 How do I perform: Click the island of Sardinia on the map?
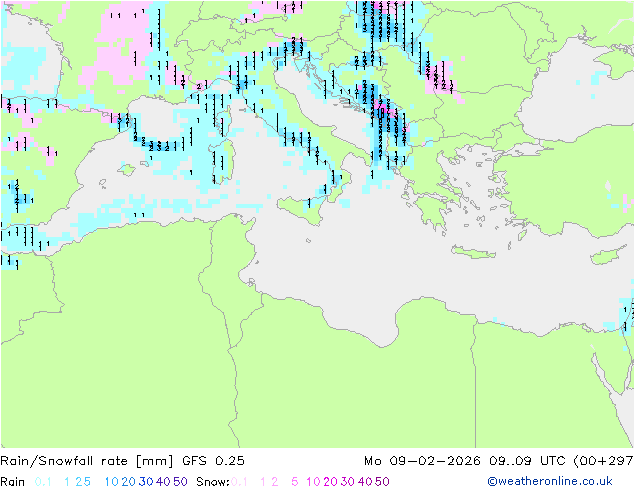222,162
